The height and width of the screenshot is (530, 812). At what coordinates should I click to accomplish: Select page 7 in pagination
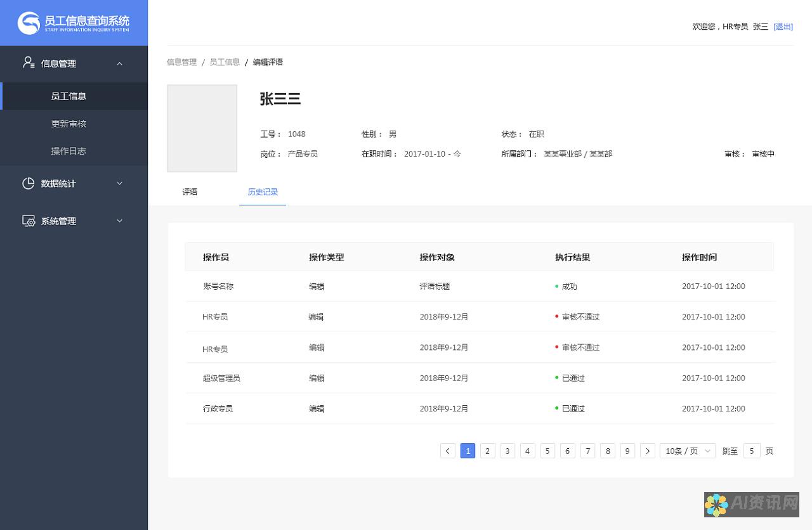(x=588, y=451)
